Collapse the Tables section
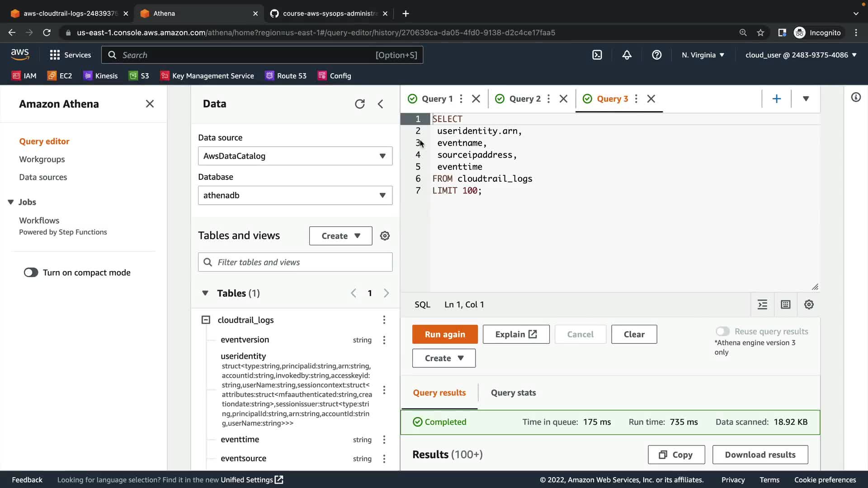The image size is (868, 488). click(x=205, y=293)
